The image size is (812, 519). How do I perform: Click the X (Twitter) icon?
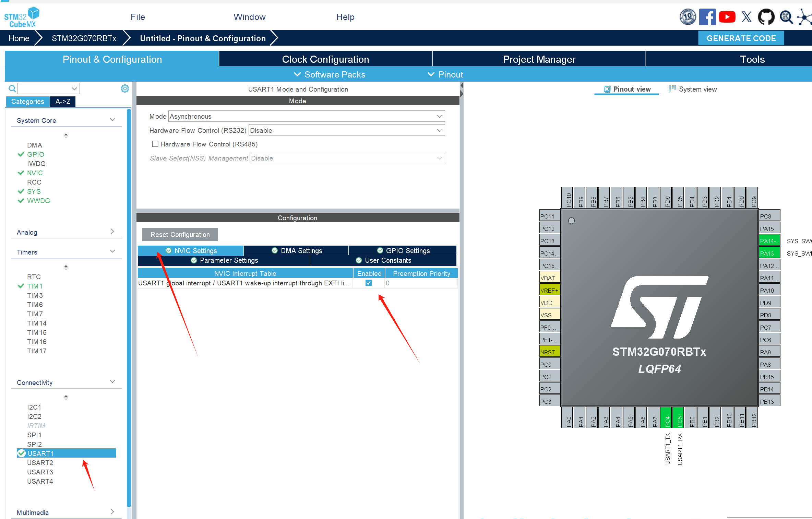747,17
